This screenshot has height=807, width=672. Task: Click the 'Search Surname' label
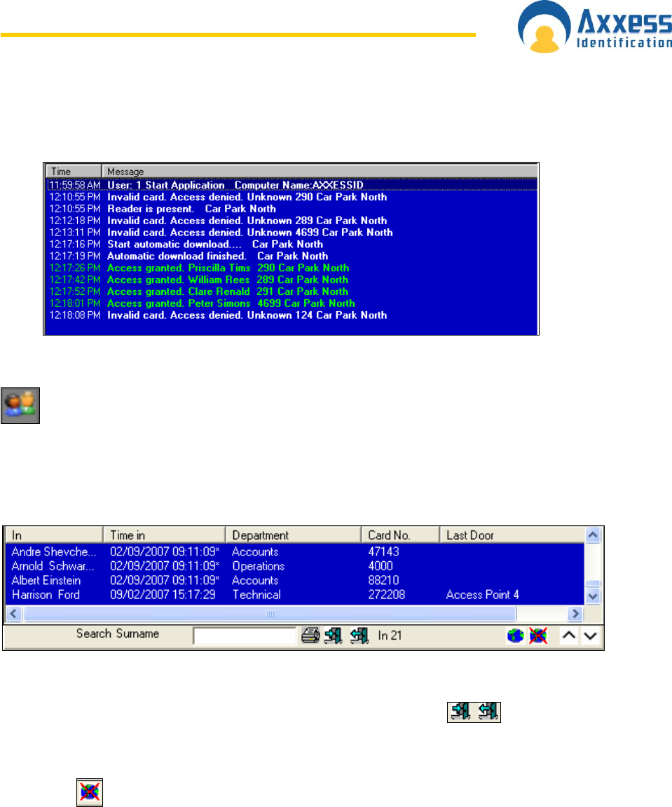click(x=118, y=634)
